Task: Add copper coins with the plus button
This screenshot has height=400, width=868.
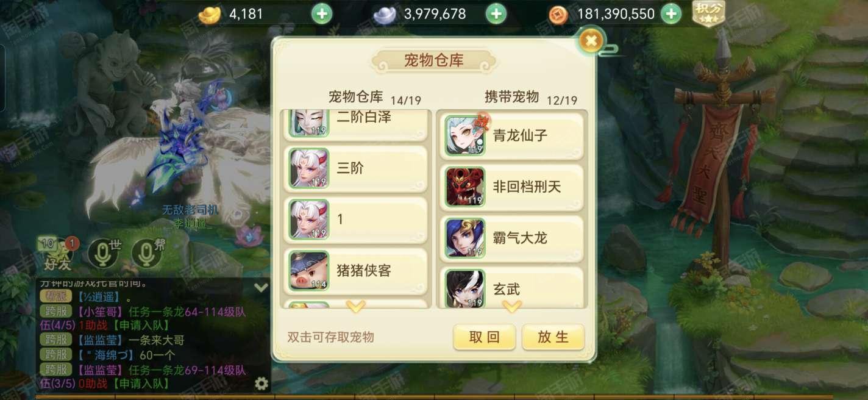Action: pos(671,13)
